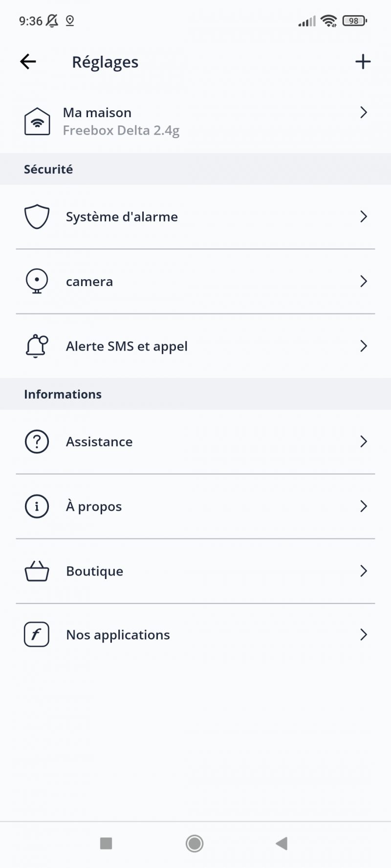
Task: Expand the Nos applications chevron
Action: (x=363, y=635)
